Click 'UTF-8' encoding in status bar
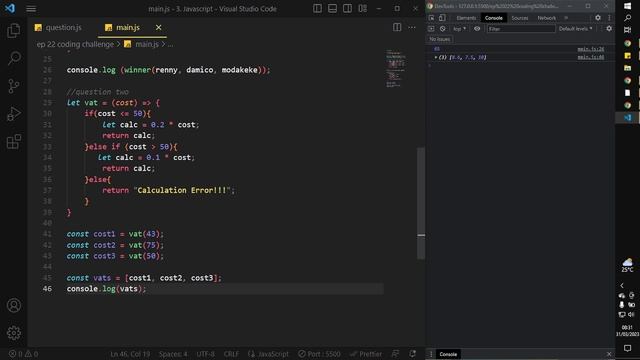The width and height of the screenshot is (640, 360). [205, 354]
